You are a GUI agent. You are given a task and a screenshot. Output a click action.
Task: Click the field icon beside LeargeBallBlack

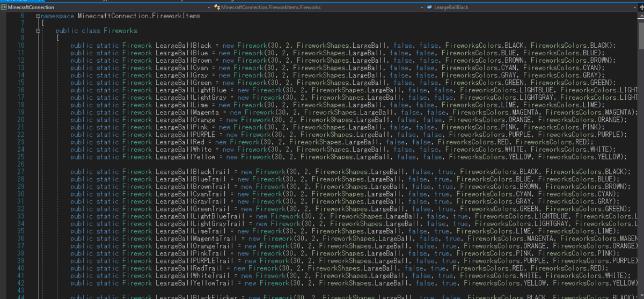(429, 8)
